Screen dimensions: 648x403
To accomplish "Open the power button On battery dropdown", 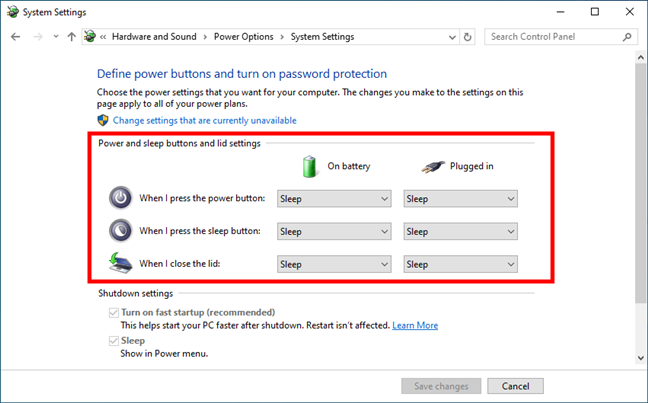I will pos(334,199).
